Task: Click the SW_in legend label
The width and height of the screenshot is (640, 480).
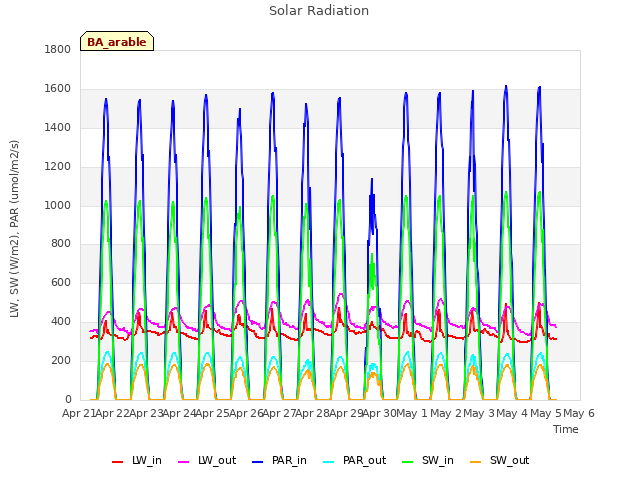Action: pyautogui.click(x=438, y=460)
